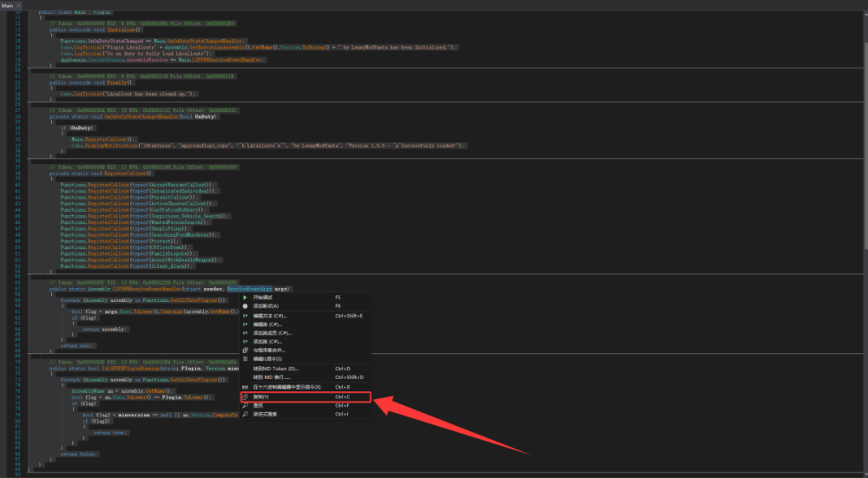The width and height of the screenshot is (868, 478).
Task: Click the Edit Method (C#) icon
Action: point(246,316)
